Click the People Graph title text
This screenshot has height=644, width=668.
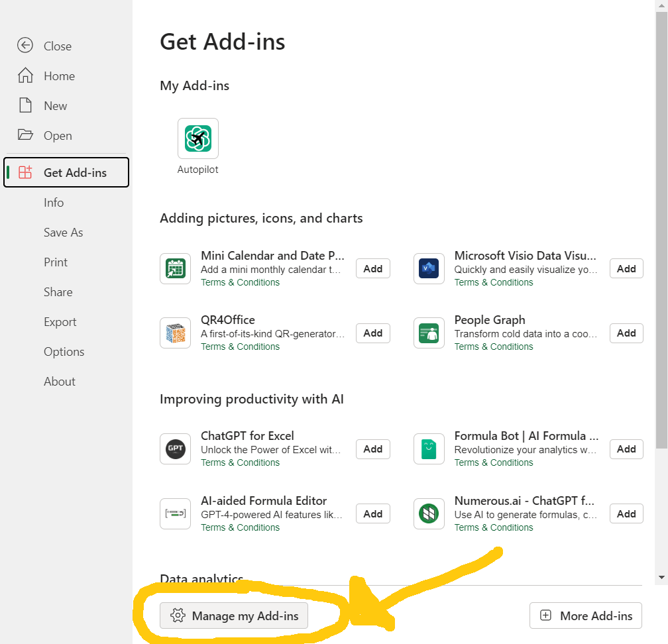tap(490, 320)
